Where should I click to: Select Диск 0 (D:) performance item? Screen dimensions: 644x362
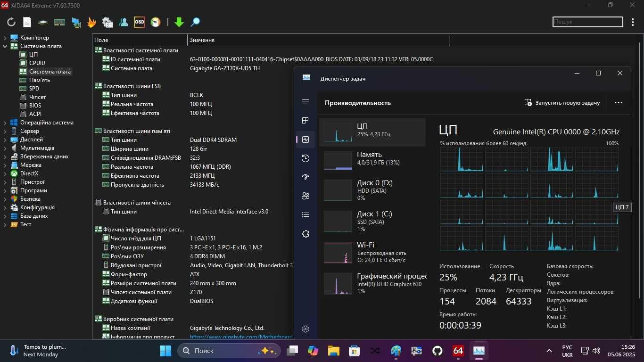pos(372,190)
